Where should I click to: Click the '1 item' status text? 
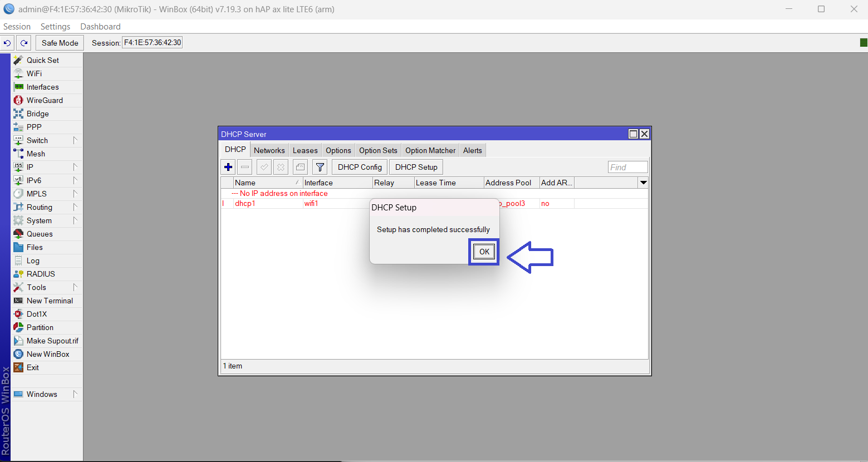click(233, 366)
